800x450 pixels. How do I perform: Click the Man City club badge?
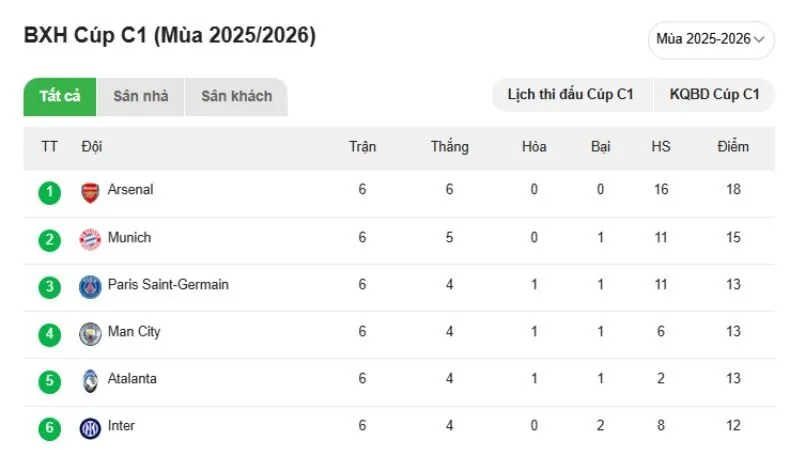(x=90, y=333)
